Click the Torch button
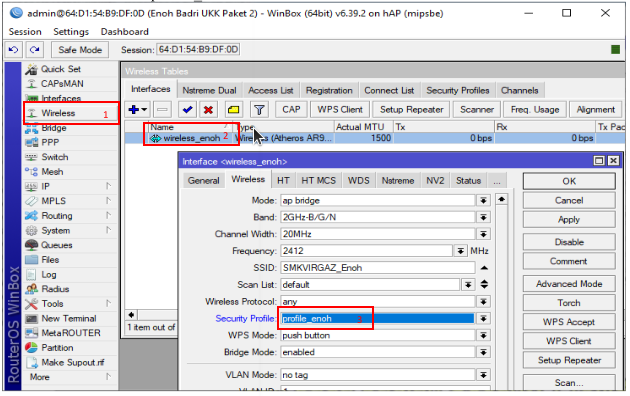Screen dimensions: 630x396 coord(569,303)
